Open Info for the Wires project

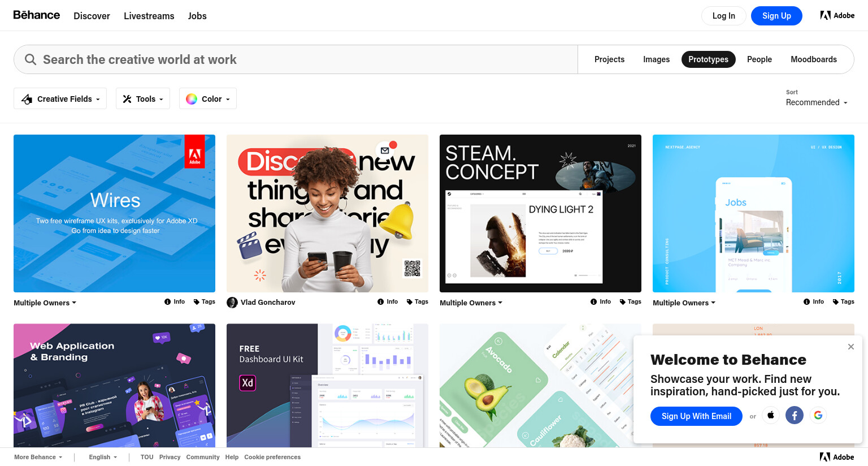(x=175, y=302)
